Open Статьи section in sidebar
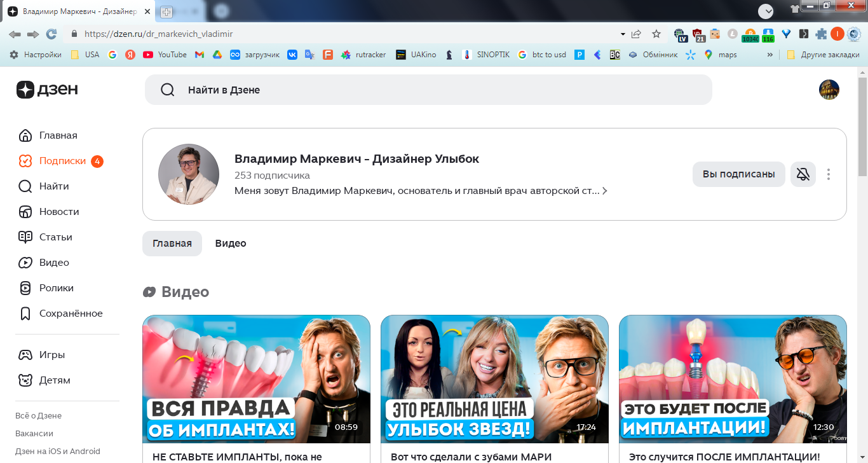This screenshot has height=463, width=868. point(46,237)
